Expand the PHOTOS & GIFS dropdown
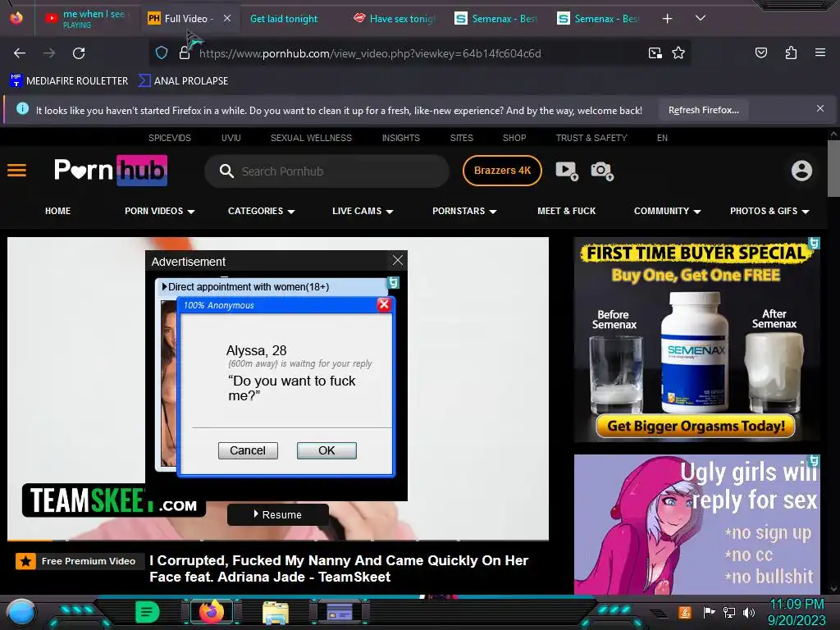The height and width of the screenshot is (630, 840). coord(769,211)
